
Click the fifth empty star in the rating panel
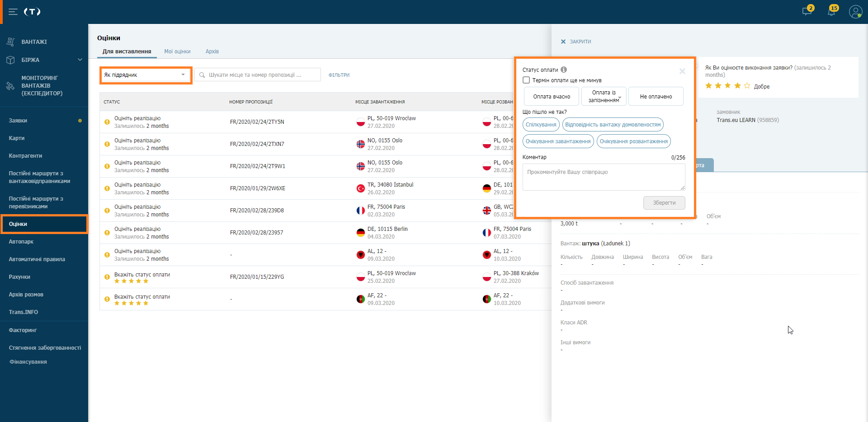pos(747,86)
